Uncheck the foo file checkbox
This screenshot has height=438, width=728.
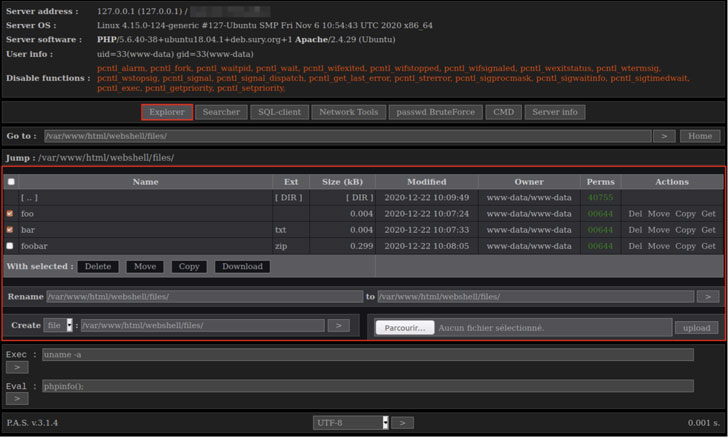pyautogui.click(x=11, y=213)
